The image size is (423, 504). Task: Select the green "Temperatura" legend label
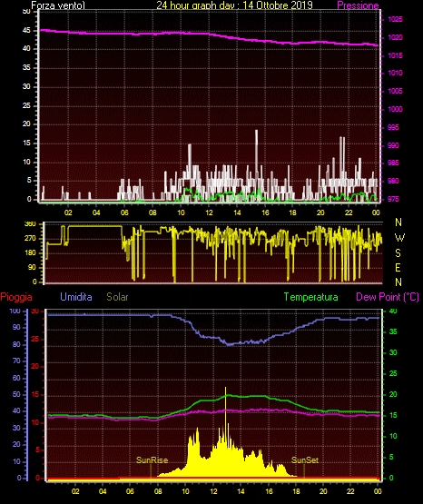(x=311, y=297)
